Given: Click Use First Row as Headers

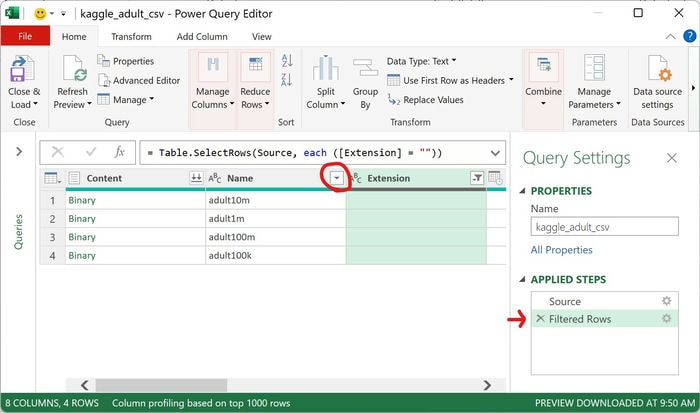Looking at the screenshot, I should tap(450, 81).
